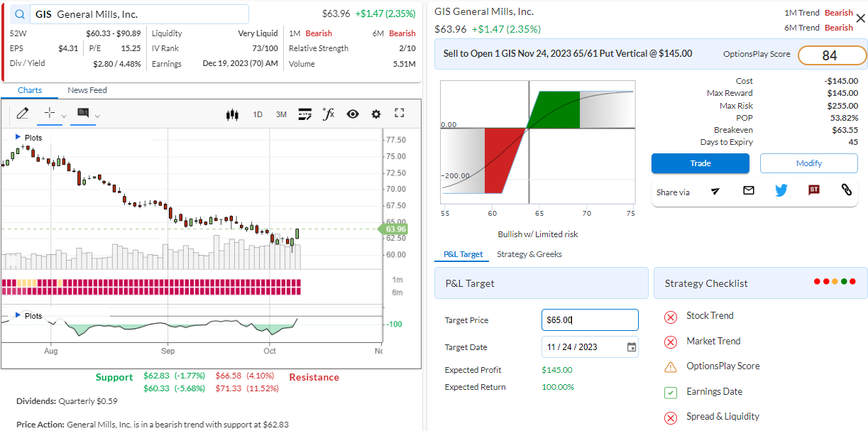This screenshot has height=431, width=868.
Task: Click the POP 53.82% value
Action: pos(844,118)
